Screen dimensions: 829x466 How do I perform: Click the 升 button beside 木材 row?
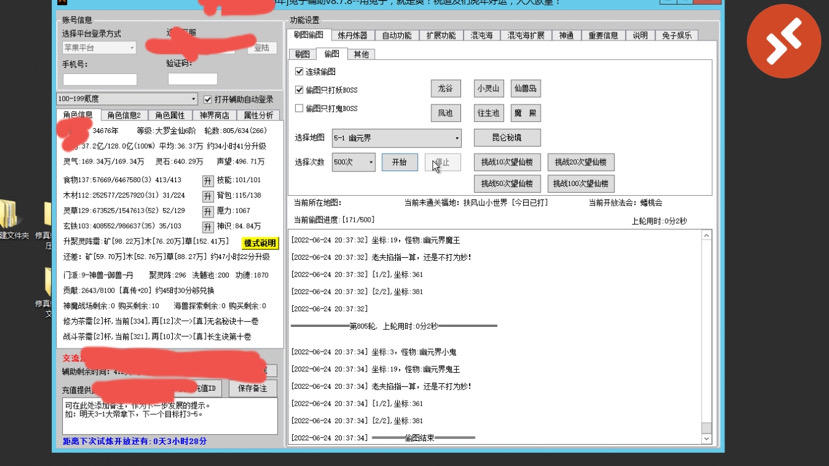(207, 196)
